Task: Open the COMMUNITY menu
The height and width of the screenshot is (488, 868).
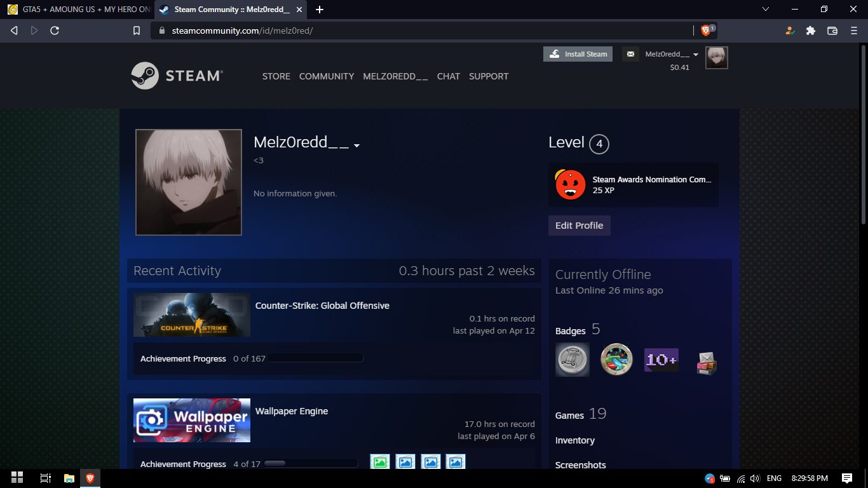Action: (x=327, y=76)
